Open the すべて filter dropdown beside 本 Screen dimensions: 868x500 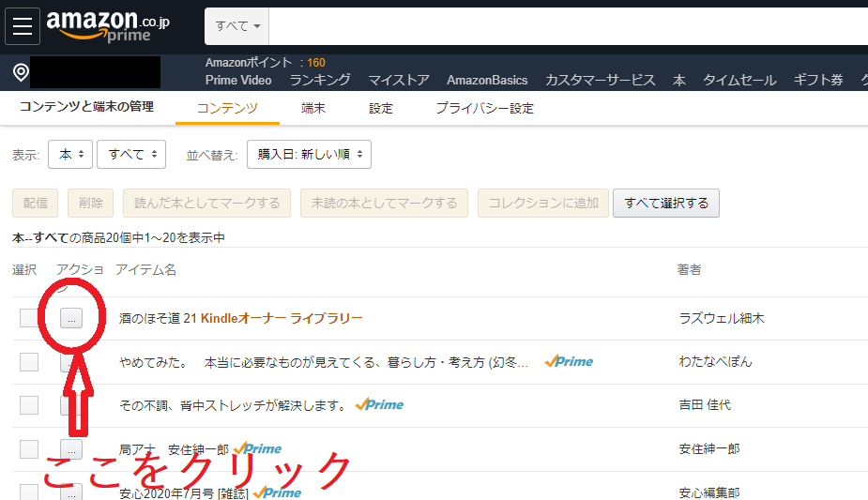click(131, 154)
